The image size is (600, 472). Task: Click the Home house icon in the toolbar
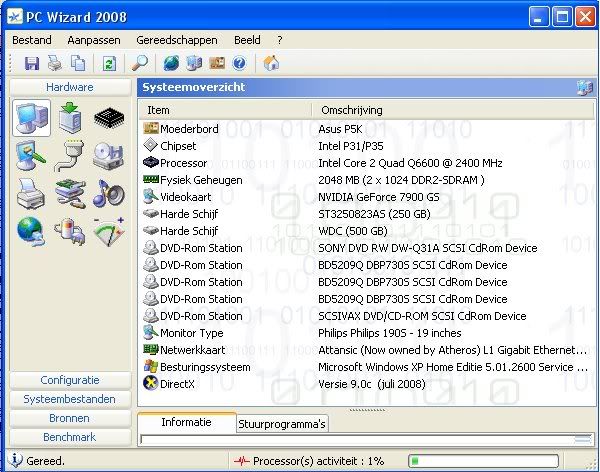(x=271, y=63)
